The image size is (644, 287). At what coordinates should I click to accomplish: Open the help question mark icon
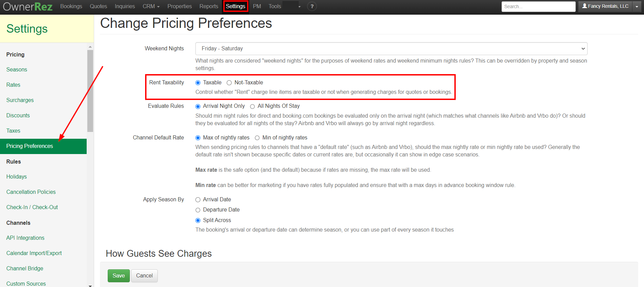point(312,6)
